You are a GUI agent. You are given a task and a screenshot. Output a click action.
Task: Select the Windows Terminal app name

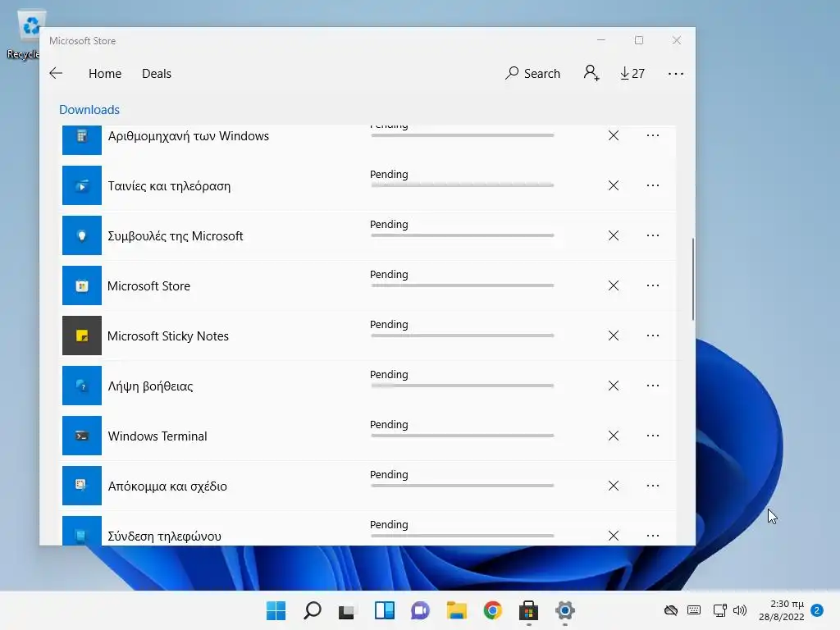[x=157, y=436]
